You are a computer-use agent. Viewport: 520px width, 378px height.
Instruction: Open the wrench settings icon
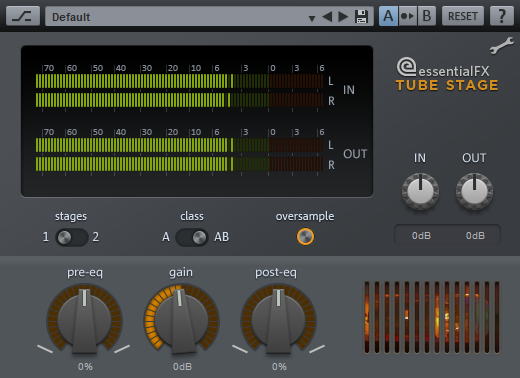tap(501, 45)
